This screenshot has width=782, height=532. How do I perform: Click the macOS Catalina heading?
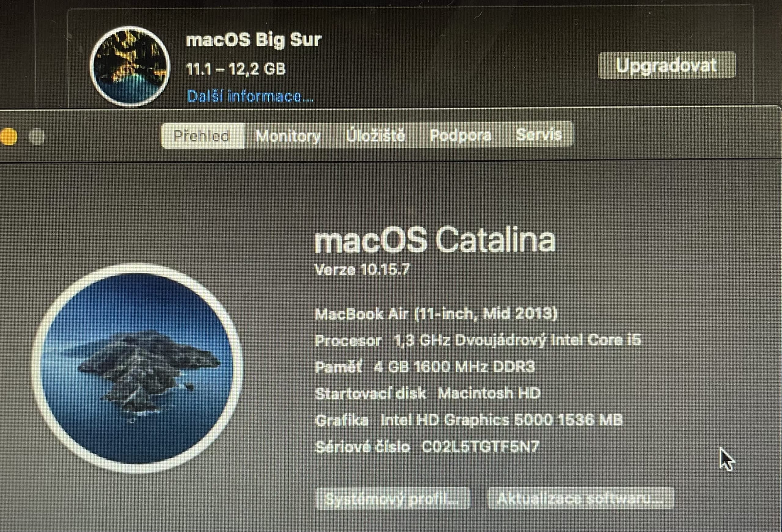pyautogui.click(x=434, y=240)
